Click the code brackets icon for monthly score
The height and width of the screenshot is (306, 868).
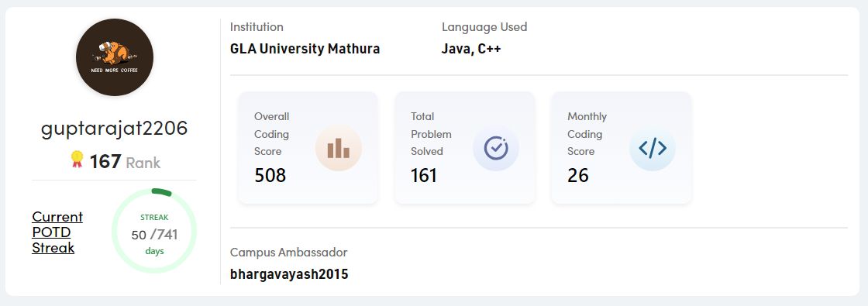(653, 148)
